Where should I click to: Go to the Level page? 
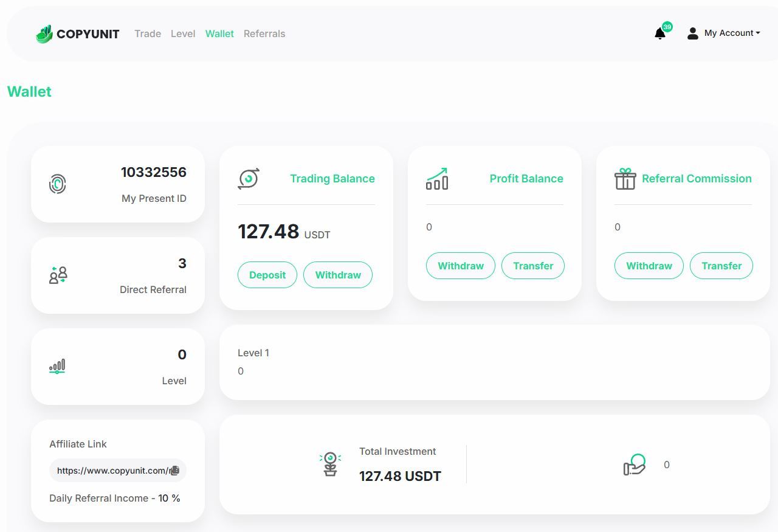183,33
